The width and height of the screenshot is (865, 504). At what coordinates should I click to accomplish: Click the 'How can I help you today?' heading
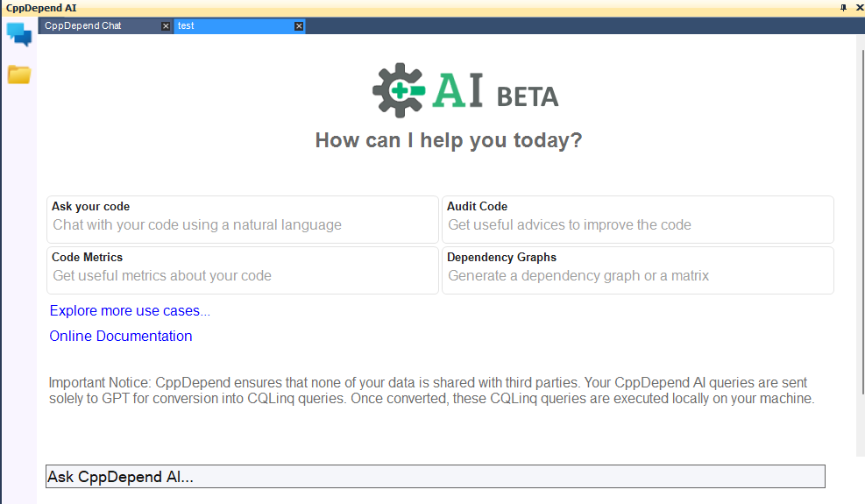coord(449,140)
